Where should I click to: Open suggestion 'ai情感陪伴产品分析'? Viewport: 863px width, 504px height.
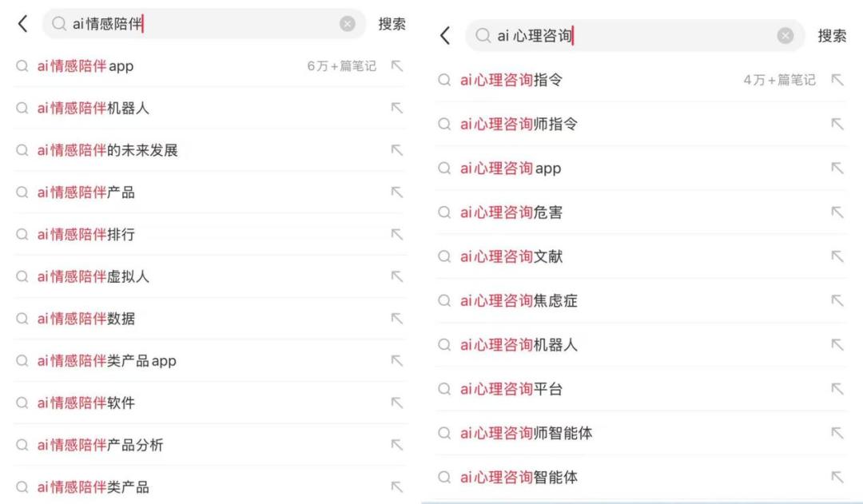point(100,445)
